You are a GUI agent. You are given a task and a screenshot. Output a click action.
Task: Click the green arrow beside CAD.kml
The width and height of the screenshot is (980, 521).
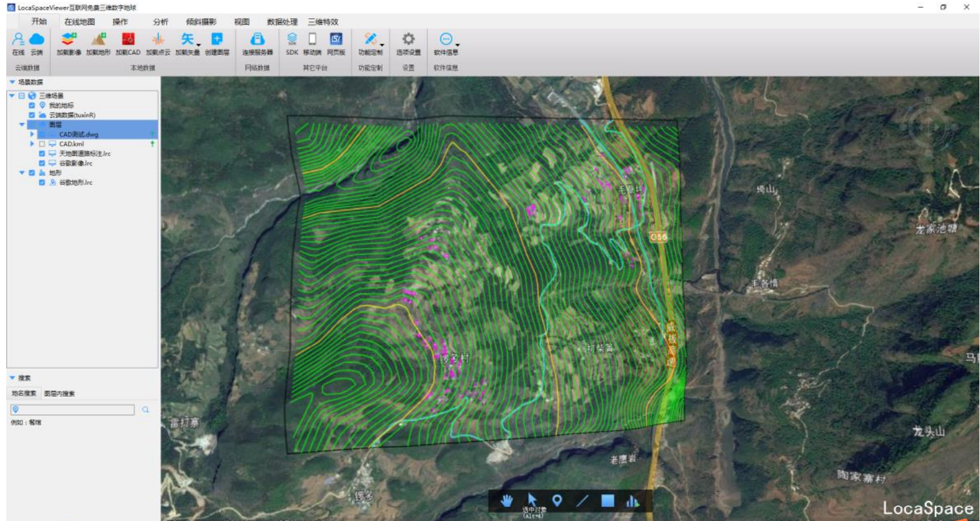152,144
